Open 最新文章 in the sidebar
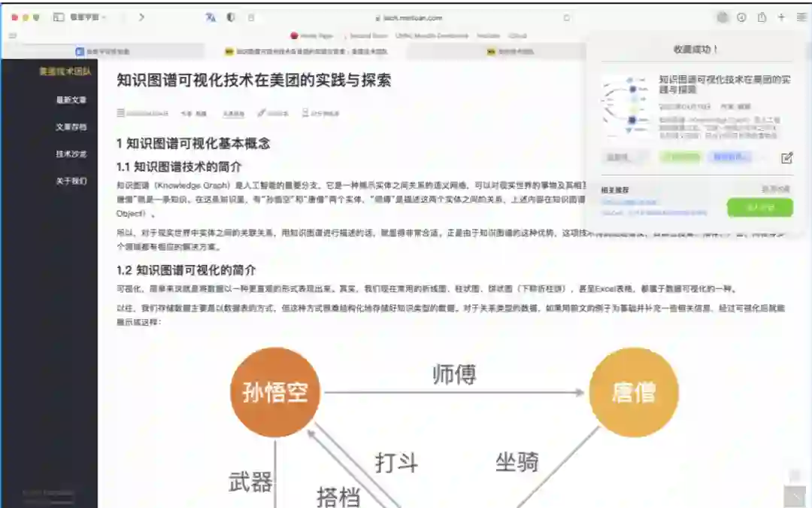 tap(71, 99)
